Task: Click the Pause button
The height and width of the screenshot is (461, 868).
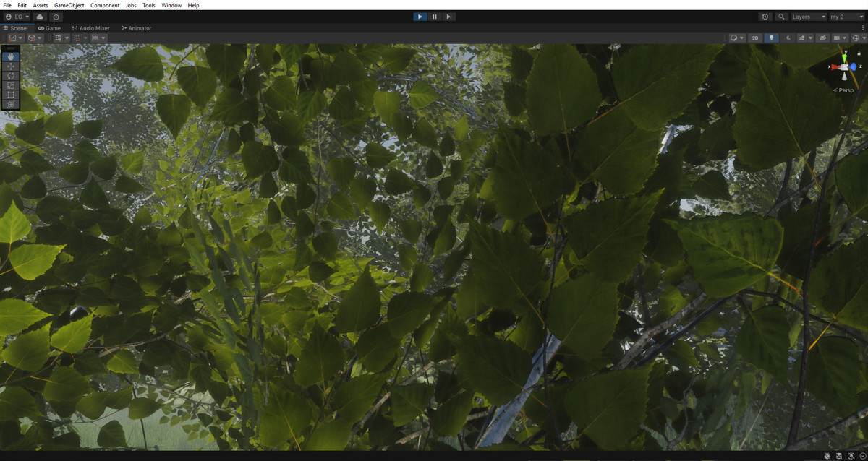Action: (435, 17)
